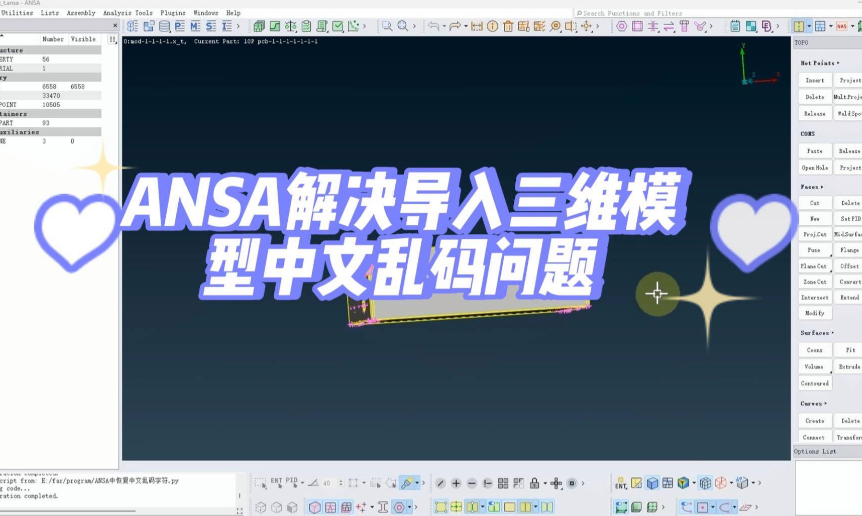Click the balance scale icon in top toolbar
The width and height of the screenshot is (862, 516).
pyautogui.click(x=291, y=26)
